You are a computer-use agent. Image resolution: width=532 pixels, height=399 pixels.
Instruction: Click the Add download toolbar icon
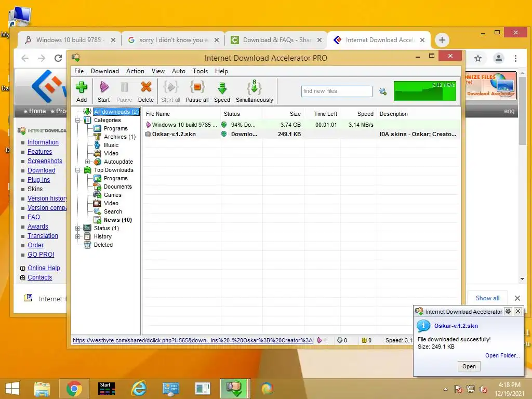[82, 91]
